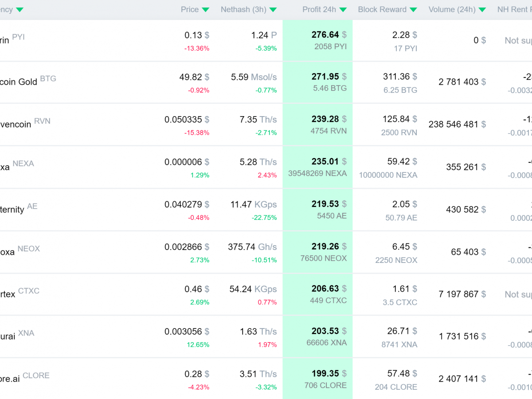Sort by Volume (24h) column
532x399 pixels.
click(x=483, y=9)
